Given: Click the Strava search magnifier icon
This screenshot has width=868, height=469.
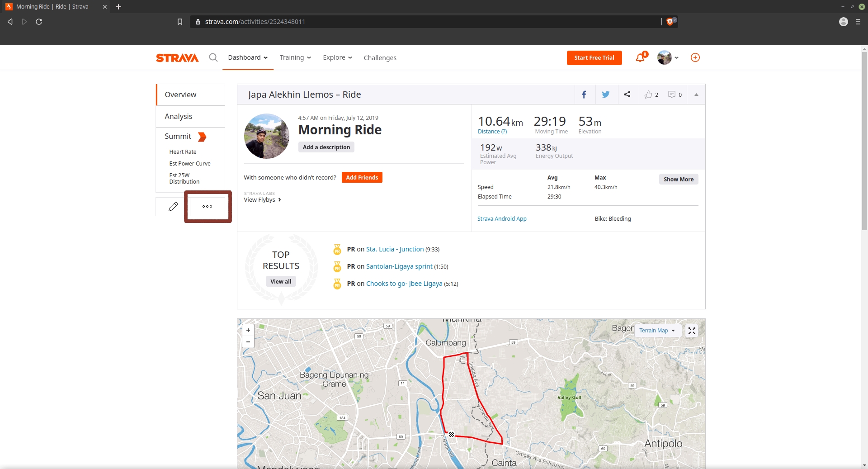Looking at the screenshot, I should [213, 57].
